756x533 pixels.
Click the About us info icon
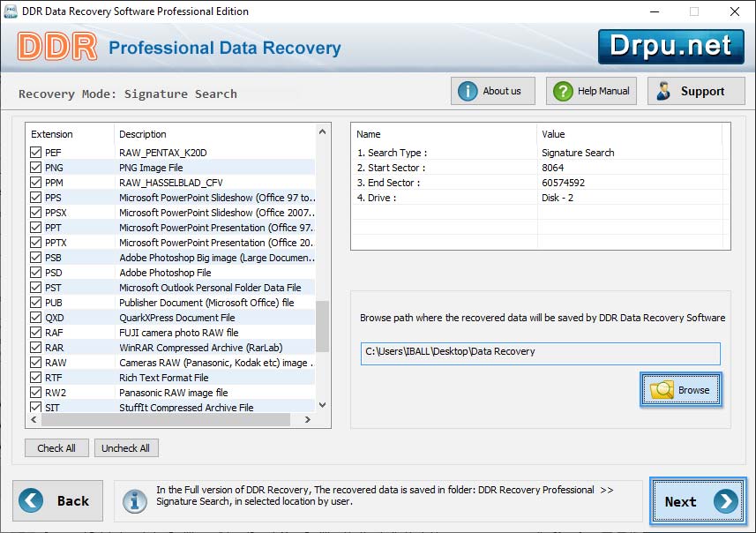tap(468, 91)
